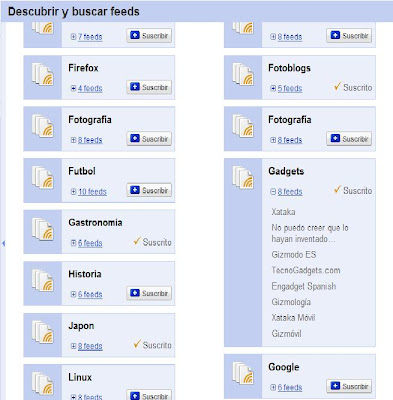Subscribe to the Google bundle
Viewport: 393px width, 400px height.
[349, 386]
